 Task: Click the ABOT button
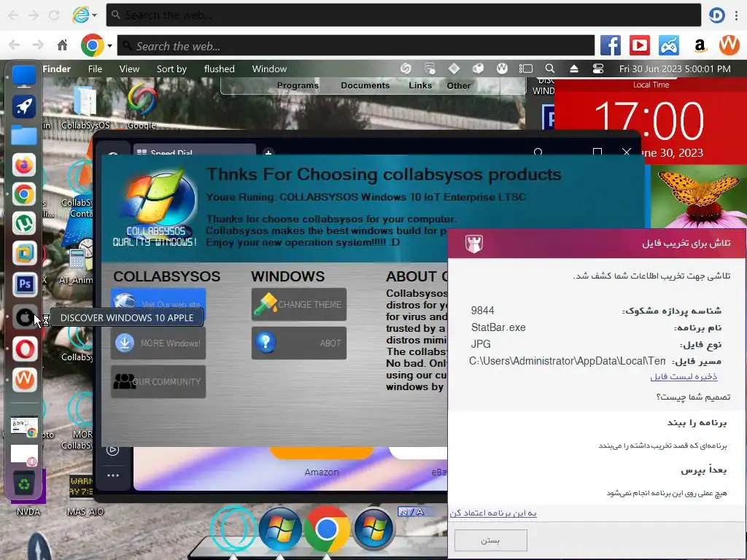coord(298,343)
